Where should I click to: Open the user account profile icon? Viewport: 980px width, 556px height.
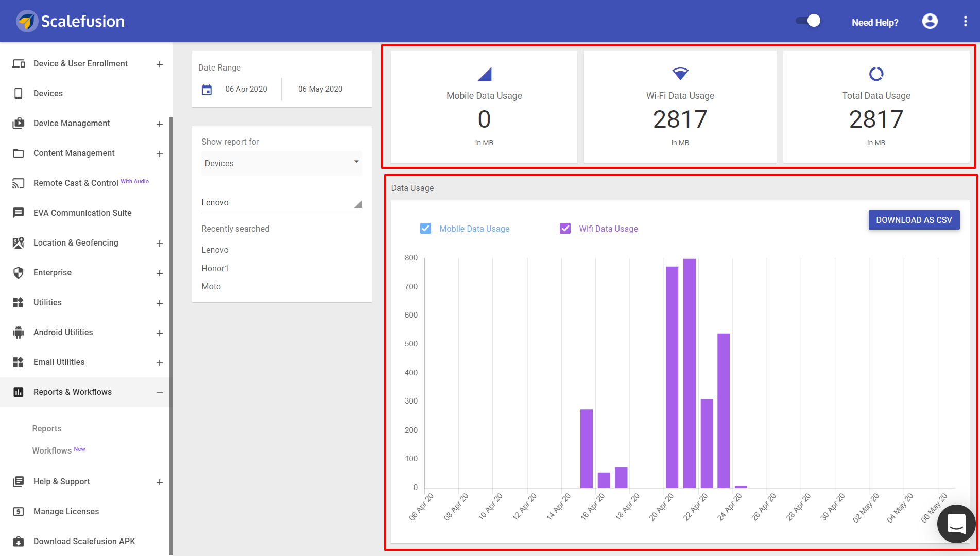(930, 21)
